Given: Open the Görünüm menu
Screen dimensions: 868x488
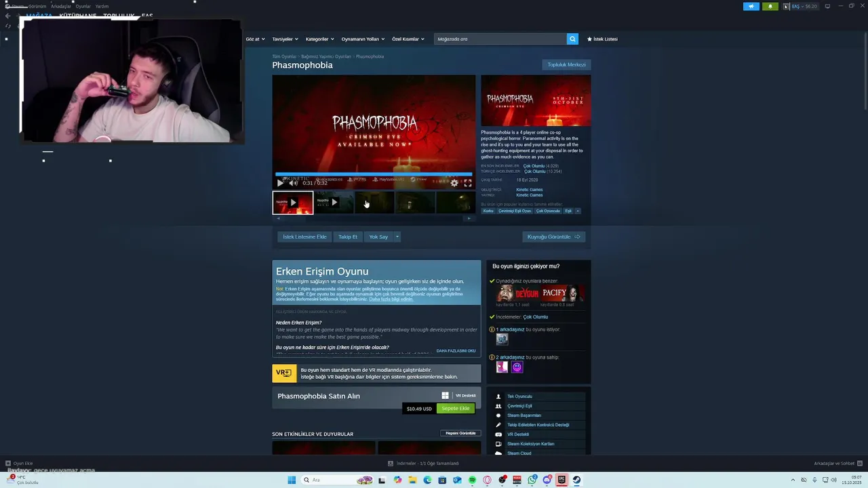Looking at the screenshot, I should pos(37,6).
